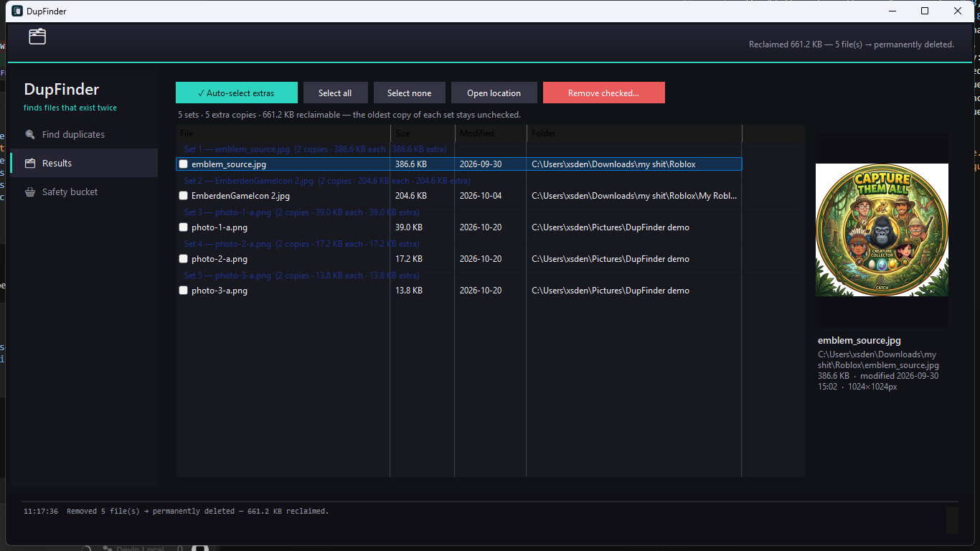
Task: Select the photo-1-a.png file name
Action: [220, 227]
